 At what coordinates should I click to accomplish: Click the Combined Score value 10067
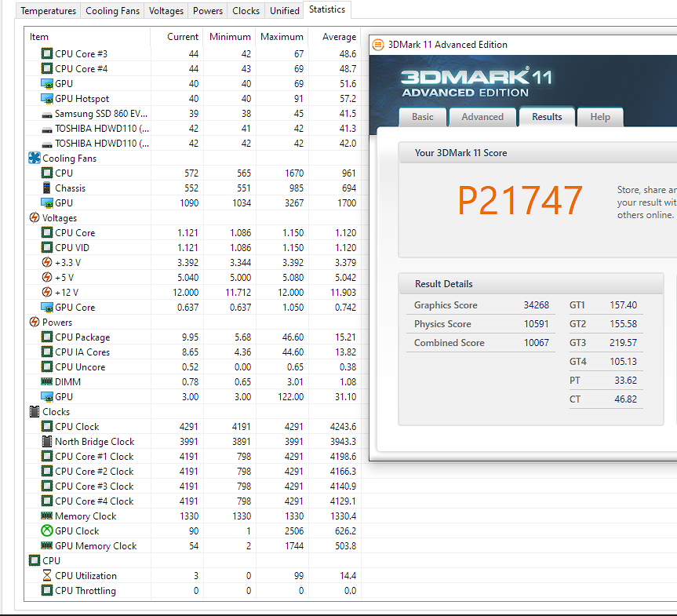537,343
